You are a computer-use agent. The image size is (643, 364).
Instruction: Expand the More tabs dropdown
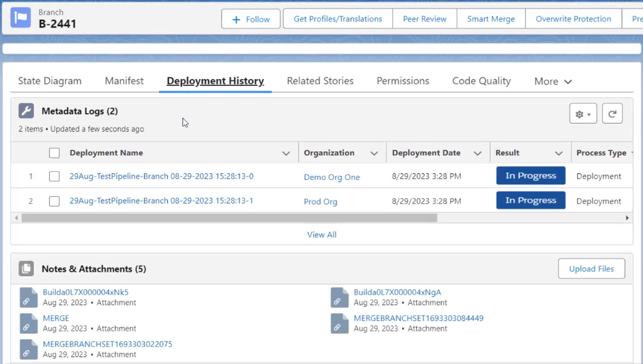point(553,81)
